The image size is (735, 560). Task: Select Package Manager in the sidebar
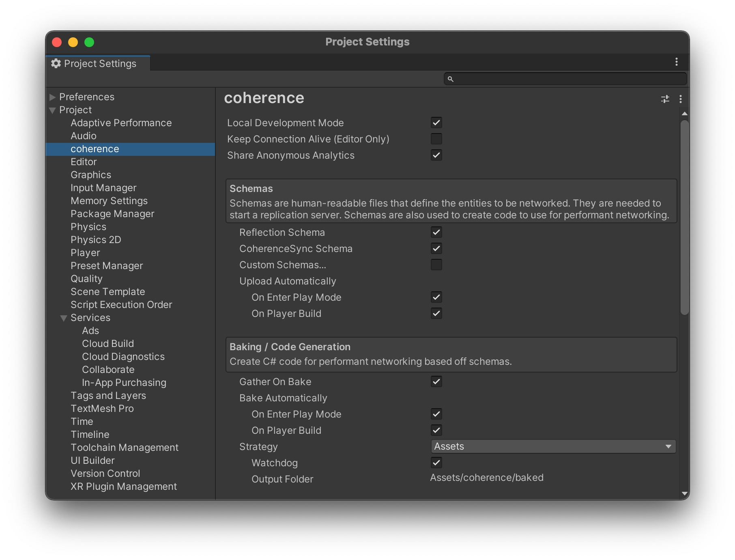[112, 214]
